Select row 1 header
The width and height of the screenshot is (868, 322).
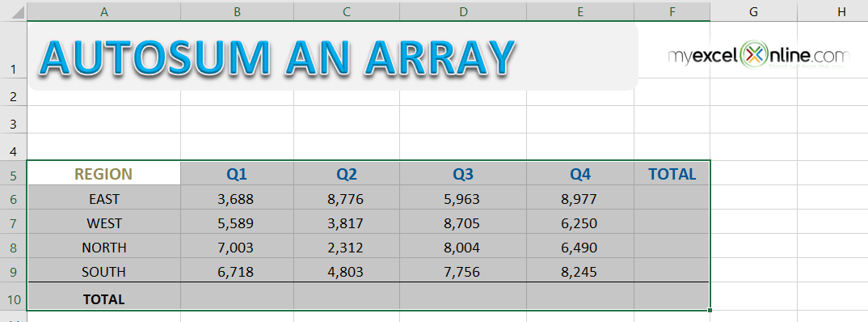click(x=13, y=49)
